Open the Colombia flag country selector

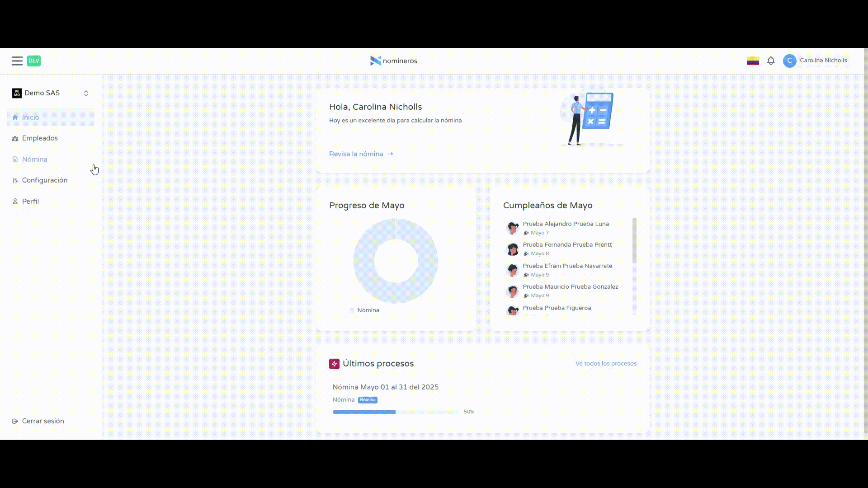[x=753, y=61]
